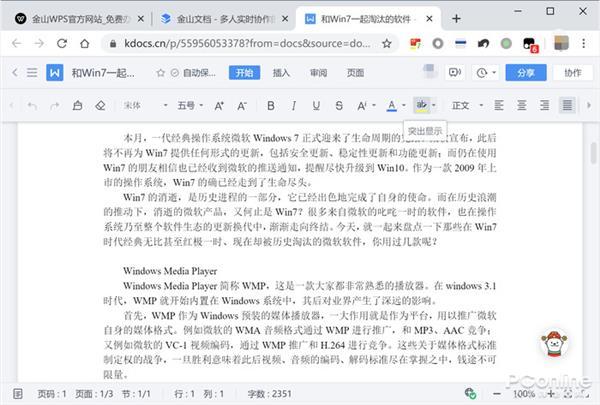Justify text alignment
600x405 pixels.
pyautogui.click(x=567, y=105)
